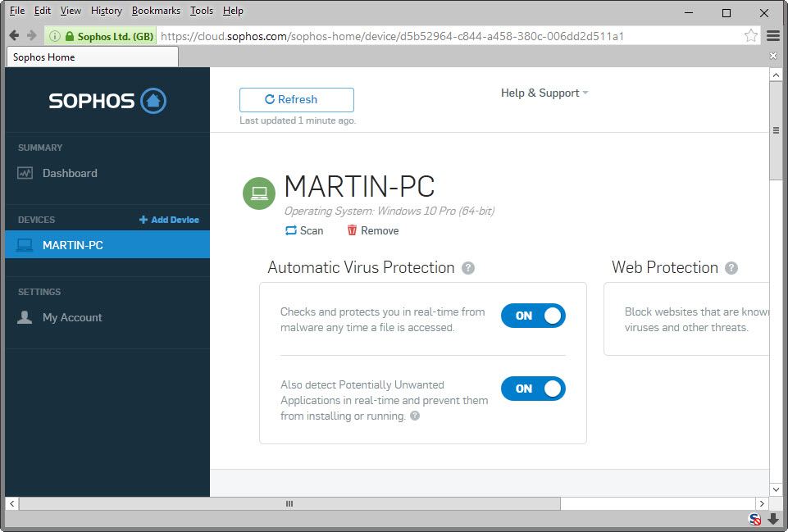
Task: Click the browser forward arrow
Action: tap(32, 36)
